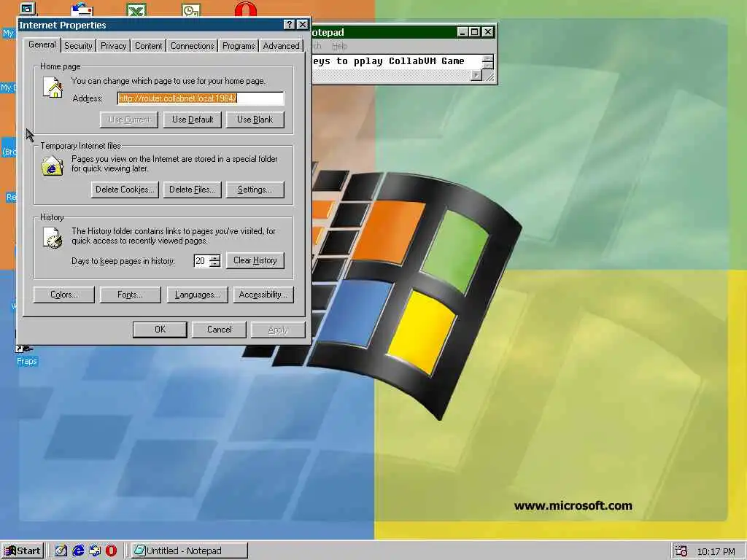Go to the Connections tab

(192, 46)
